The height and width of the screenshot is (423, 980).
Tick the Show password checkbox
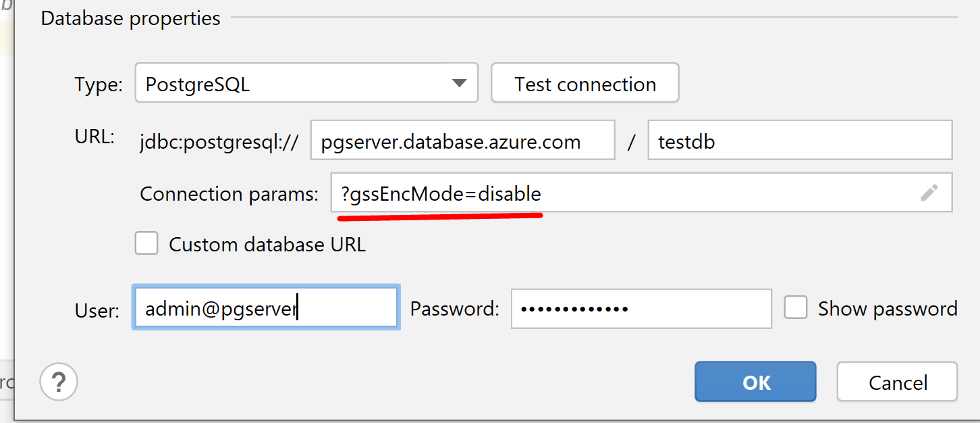(x=796, y=308)
